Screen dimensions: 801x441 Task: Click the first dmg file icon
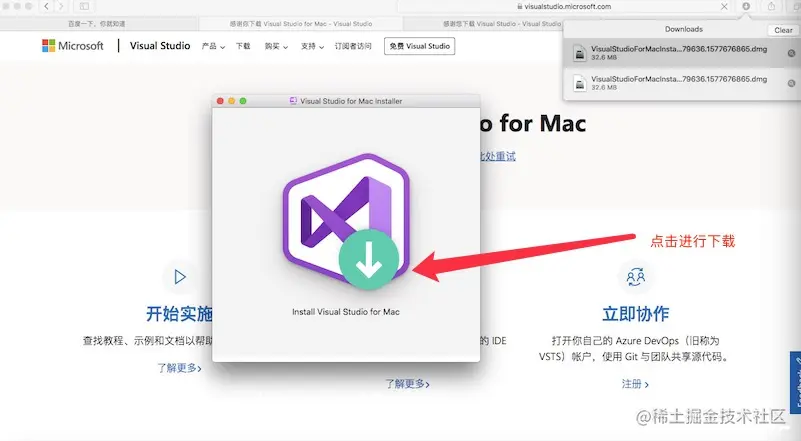tap(579, 53)
